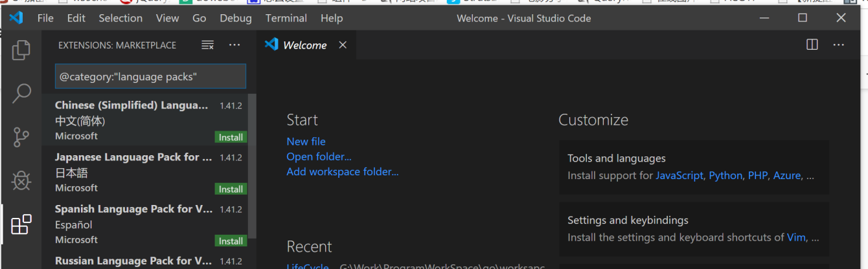Open the Source Control view icon

tap(21, 137)
